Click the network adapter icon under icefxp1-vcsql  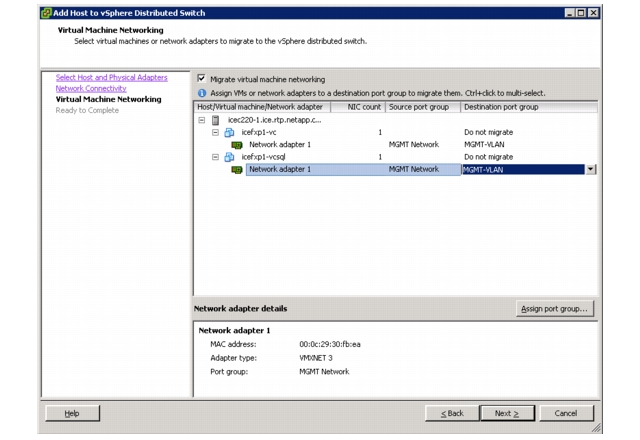click(x=237, y=169)
